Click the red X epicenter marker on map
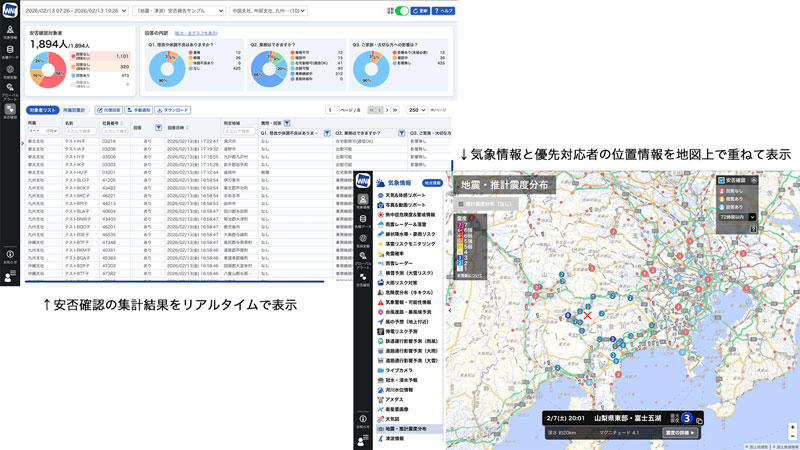This screenshot has height=450, width=800. click(588, 316)
